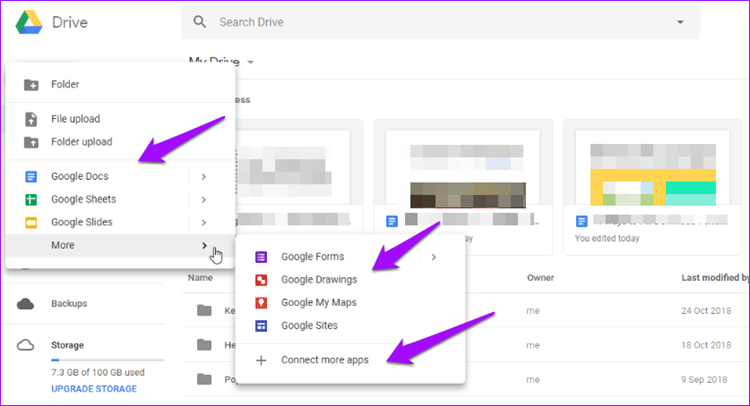Image resolution: width=750 pixels, height=406 pixels.
Task: Click the '18 Oct 2018' date cell
Action: pyautogui.click(x=706, y=345)
